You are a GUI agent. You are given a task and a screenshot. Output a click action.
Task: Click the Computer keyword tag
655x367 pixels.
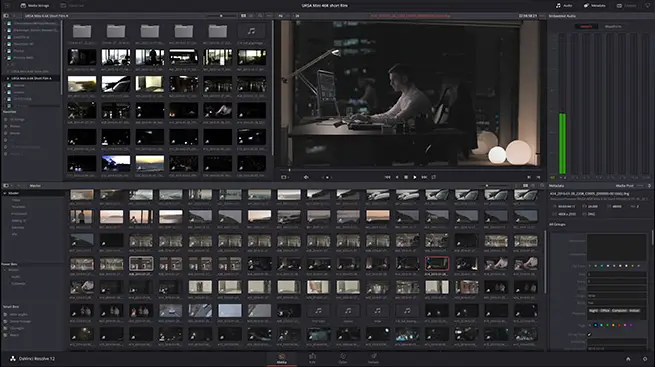[x=619, y=311]
